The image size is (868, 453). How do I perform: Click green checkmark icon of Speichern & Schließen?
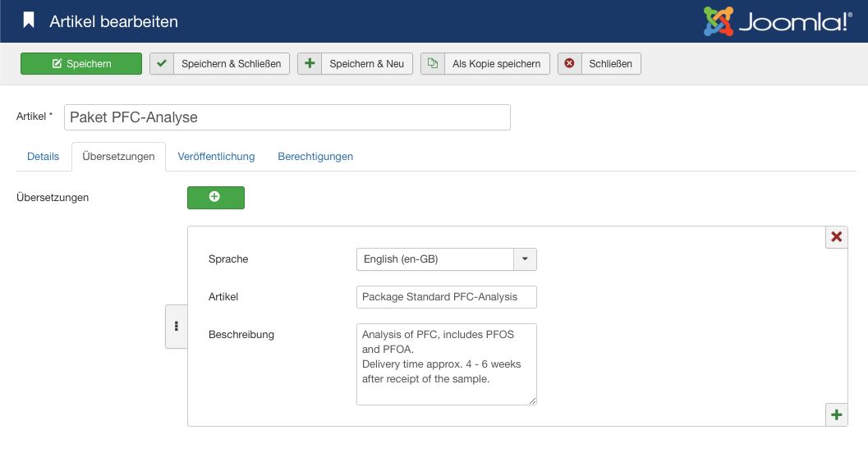(162, 64)
